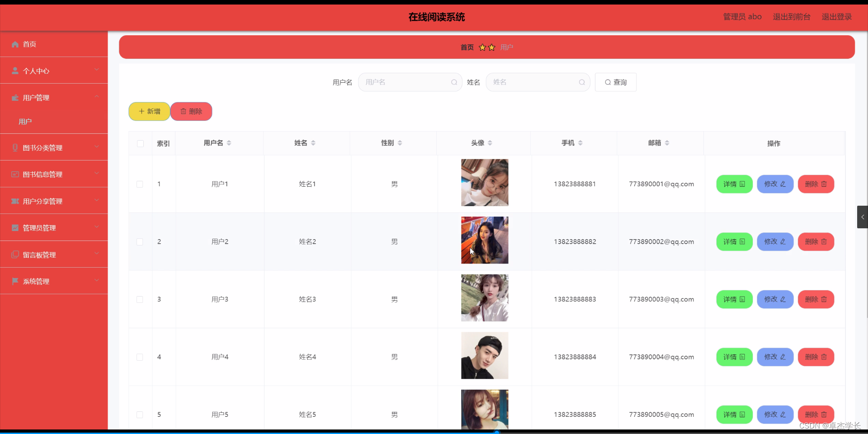
Task: Click the 留言板管理 message board icon
Action: tap(15, 255)
